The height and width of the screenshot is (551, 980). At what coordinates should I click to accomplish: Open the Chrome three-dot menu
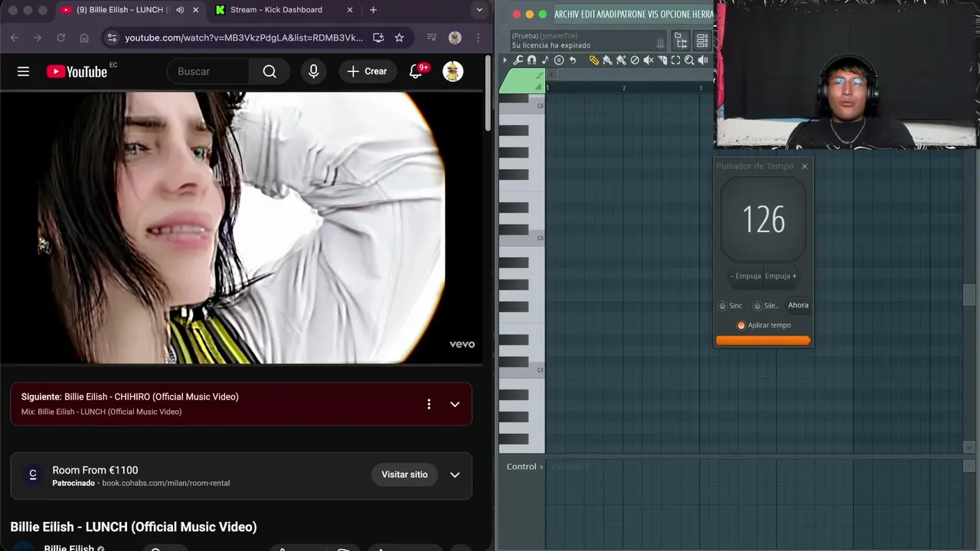pyautogui.click(x=479, y=37)
